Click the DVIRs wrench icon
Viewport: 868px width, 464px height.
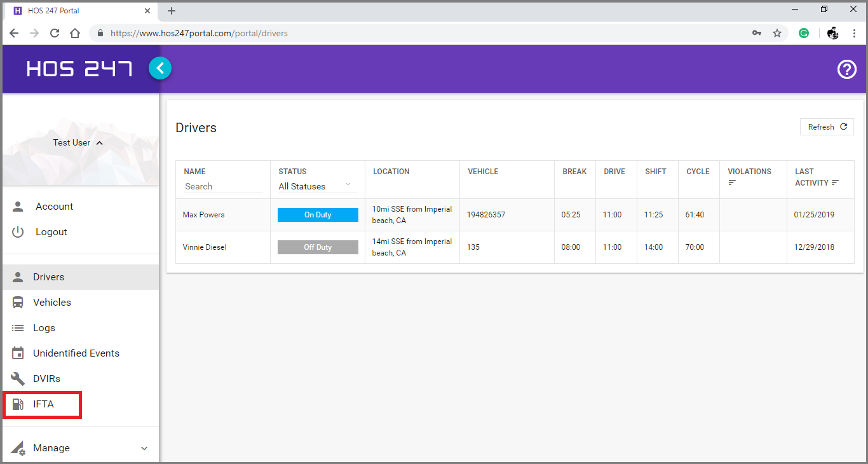tap(18, 379)
